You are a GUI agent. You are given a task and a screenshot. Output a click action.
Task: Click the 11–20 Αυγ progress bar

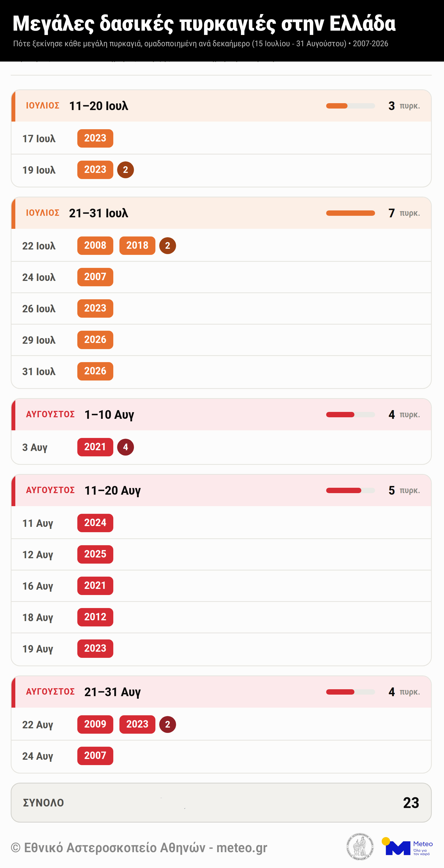pyautogui.click(x=350, y=491)
